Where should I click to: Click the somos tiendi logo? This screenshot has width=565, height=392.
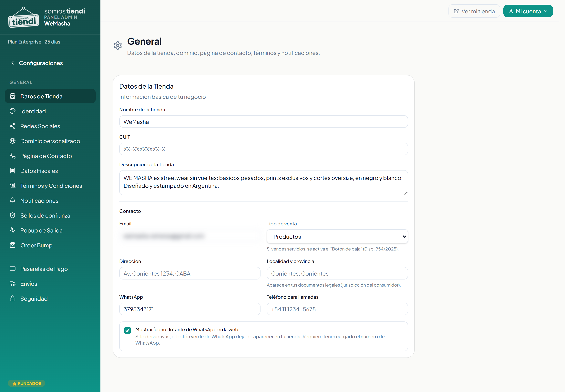[x=24, y=17]
